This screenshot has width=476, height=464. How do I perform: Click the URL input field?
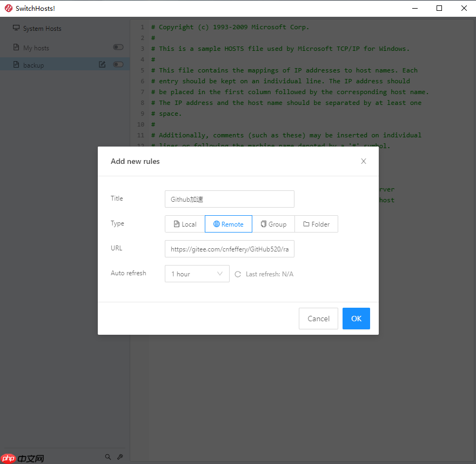pyautogui.click(x=229, y=249)
